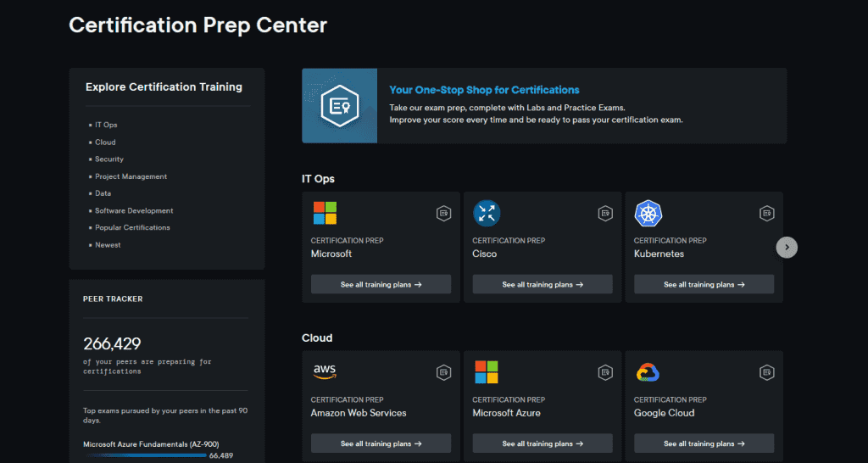The width and height of the screenshot is (868, 463).
Task: Click the Certification Prep Center page title
Action: point(198,25)
